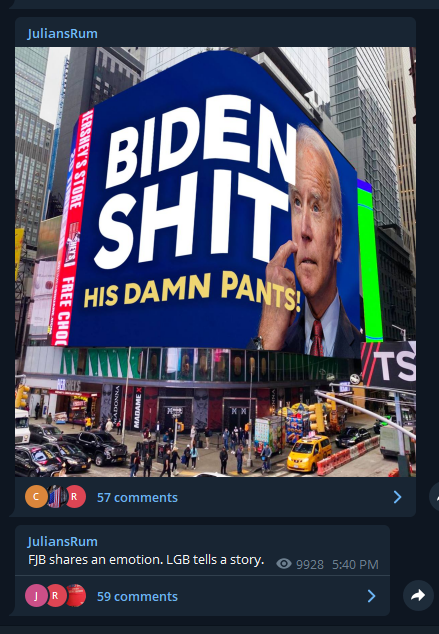Click the R avatar beside 59 comments

click(56, 596)
